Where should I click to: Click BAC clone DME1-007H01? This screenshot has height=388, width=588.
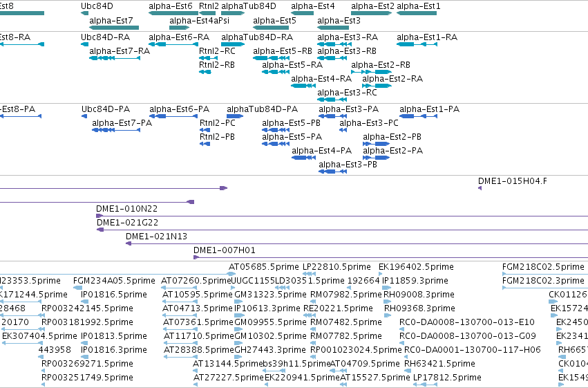tap(225, 250)
